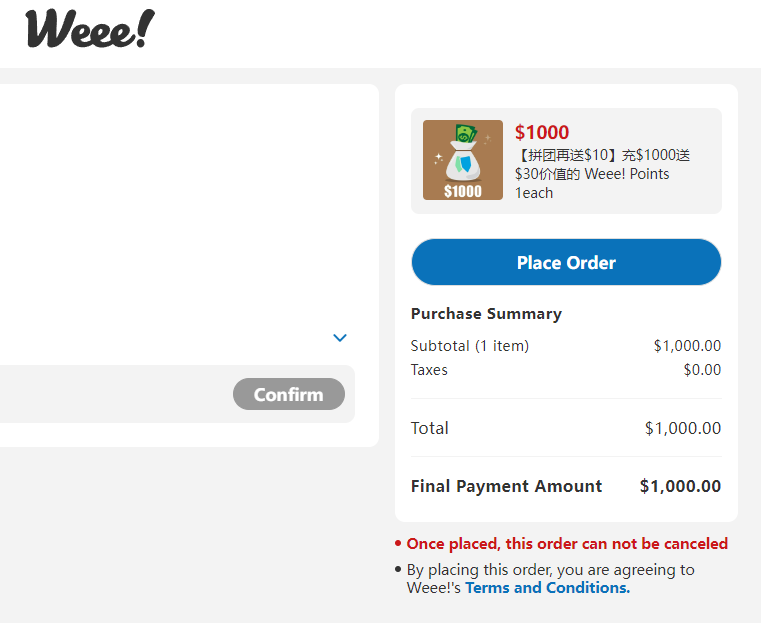Open the Terms and Conditions link
The height and width of the screenshot is (623, 761).
coord(547,588)
